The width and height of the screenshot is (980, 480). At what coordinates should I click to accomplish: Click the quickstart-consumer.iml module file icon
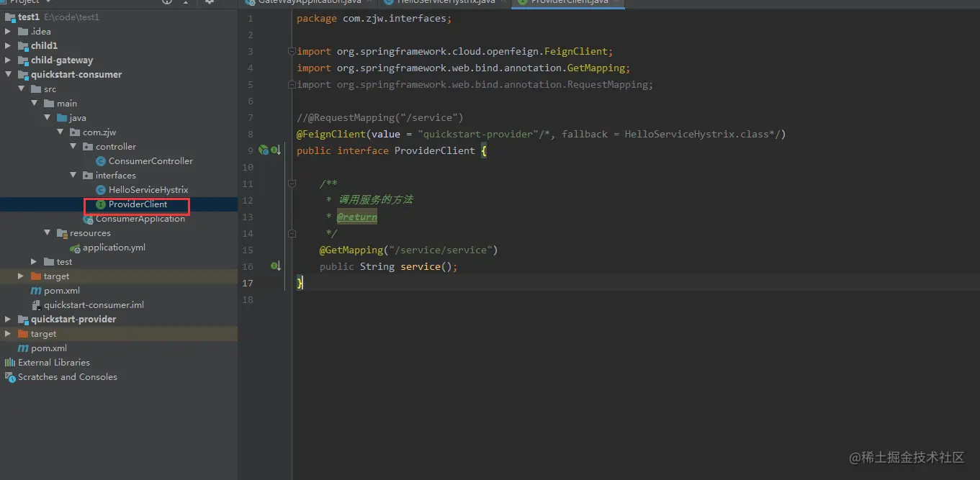(x=36, y=305)
